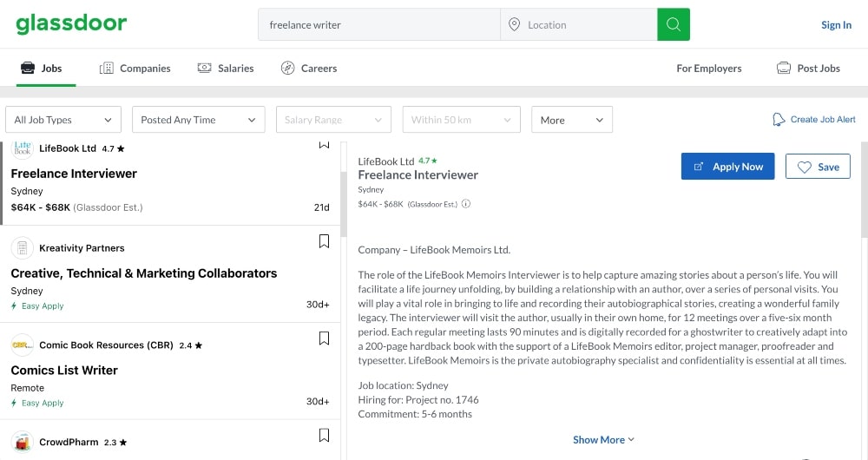Screen dimensions: 868x460
Task: Bookmark the Comics List Writer job
Action: (324, 338)
